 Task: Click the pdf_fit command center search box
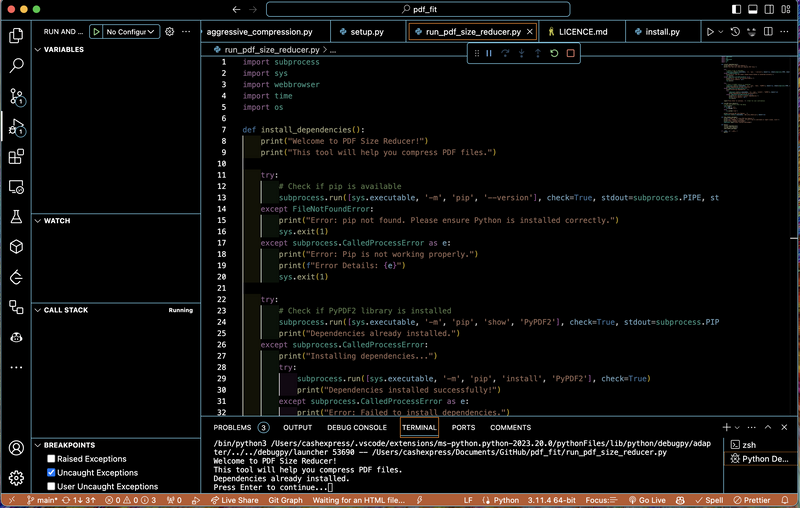click(x=418, y=9)
